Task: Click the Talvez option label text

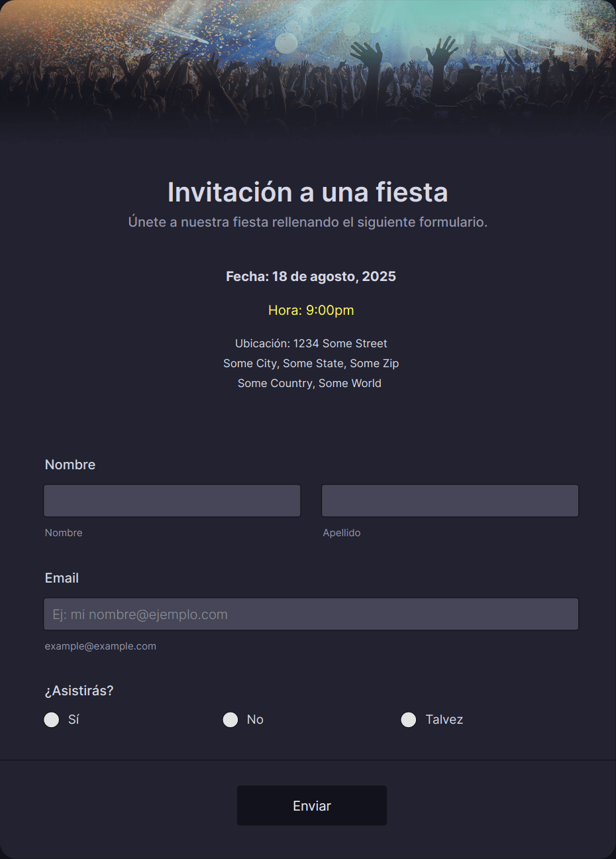Action: tap(444, 720)
